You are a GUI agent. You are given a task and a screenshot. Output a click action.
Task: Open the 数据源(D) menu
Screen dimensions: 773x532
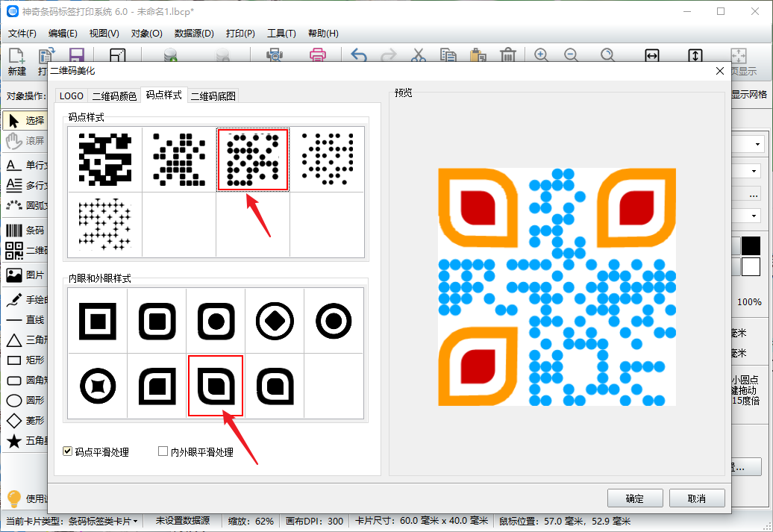[194, 34]
